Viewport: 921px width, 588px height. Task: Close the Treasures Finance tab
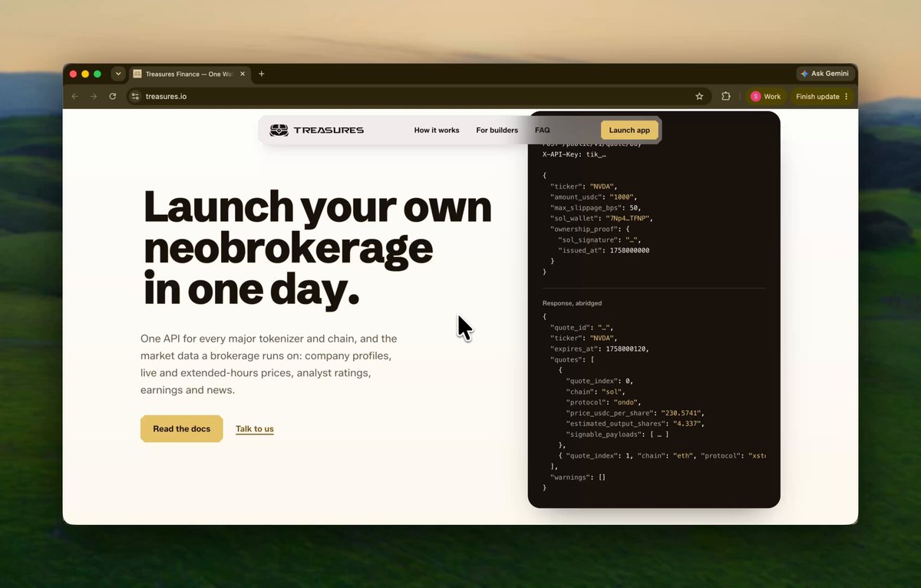tap(243, 74)
